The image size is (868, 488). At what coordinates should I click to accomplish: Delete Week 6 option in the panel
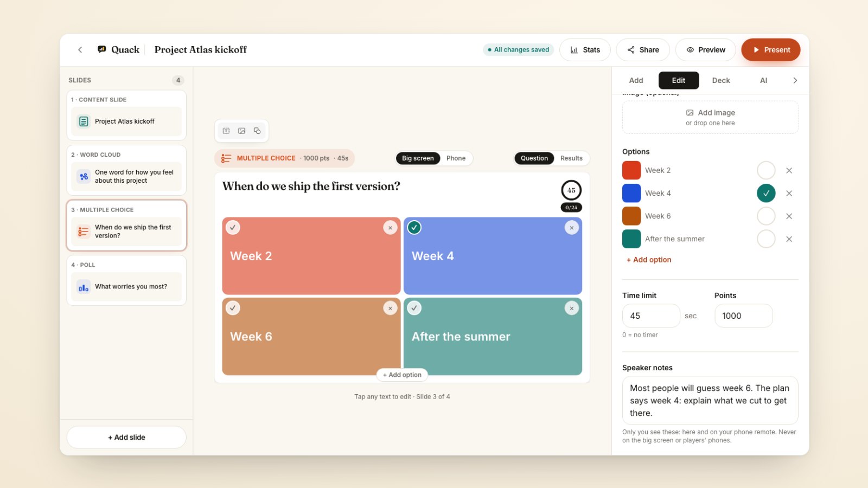(x=789, y=216)
